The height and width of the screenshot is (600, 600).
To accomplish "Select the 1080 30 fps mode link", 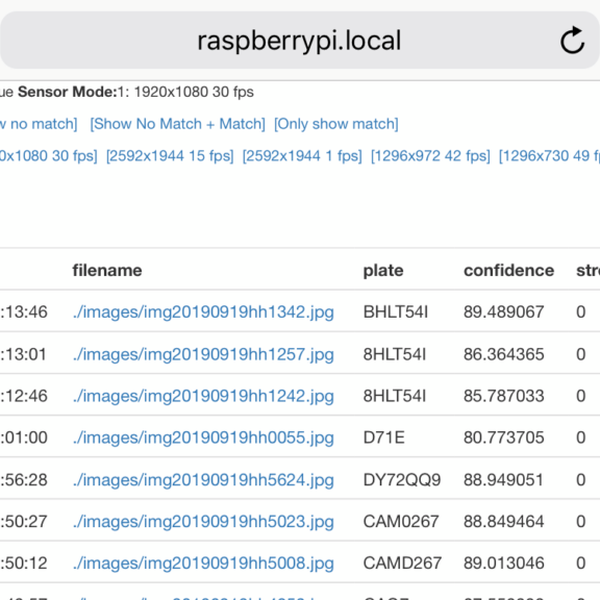I will coord(49,156).
